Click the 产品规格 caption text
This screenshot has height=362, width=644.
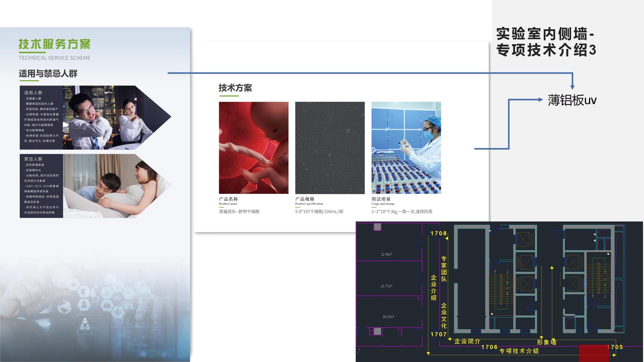[305, 199]
